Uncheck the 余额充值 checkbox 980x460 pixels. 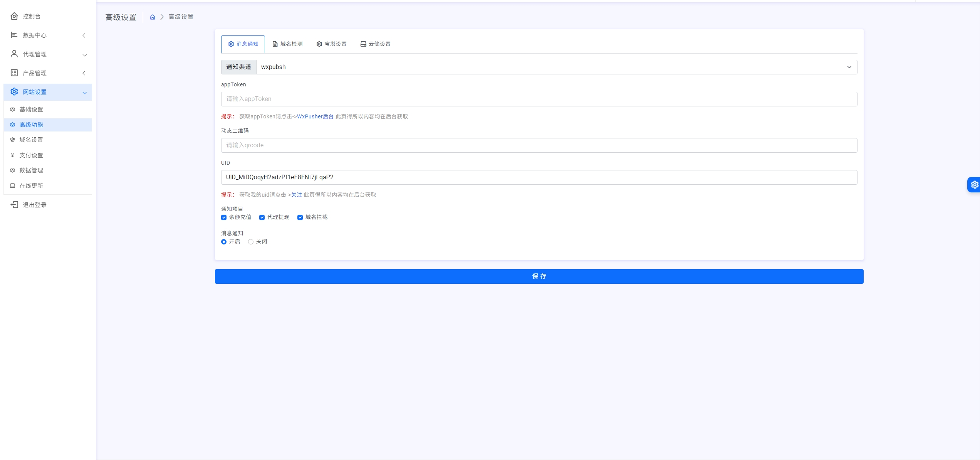coord(224,217)
